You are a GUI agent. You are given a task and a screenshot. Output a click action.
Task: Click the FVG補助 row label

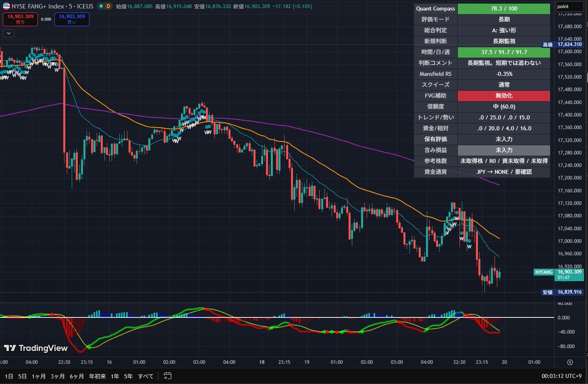[x=436, y=96]
